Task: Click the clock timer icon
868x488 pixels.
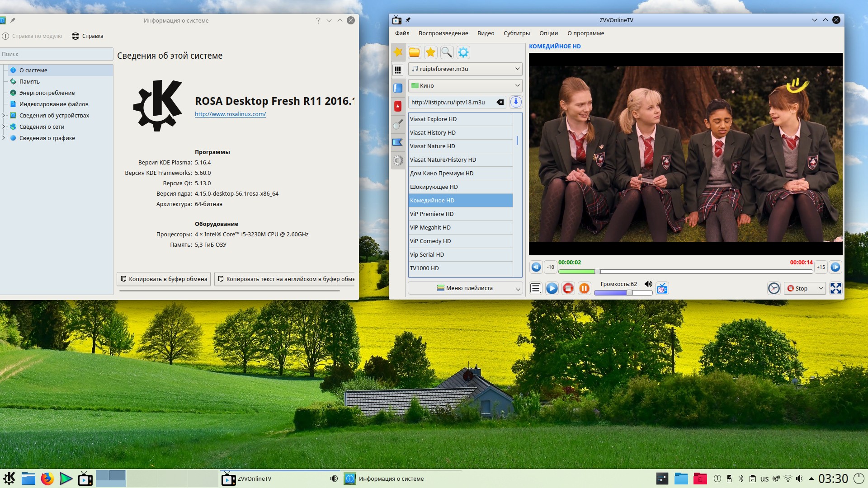Action: [774, 288]
